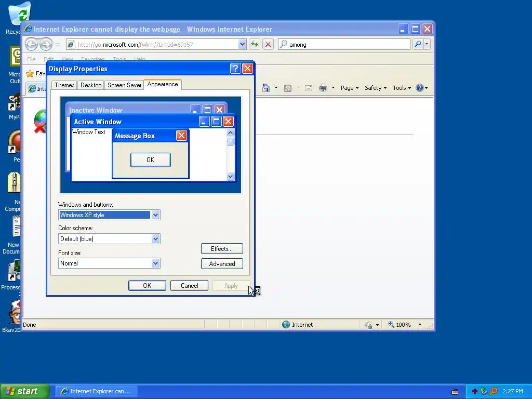Click the zoom magnifier icon in IE status bar
Screen dimensions: 532x399
(x=391, y=324)
